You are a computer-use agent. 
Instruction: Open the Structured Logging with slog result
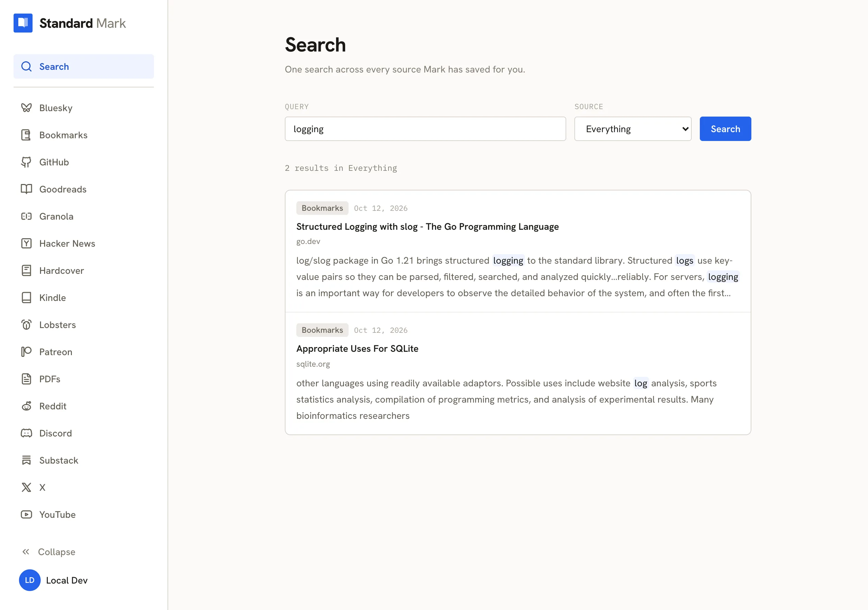pos(427,226)
